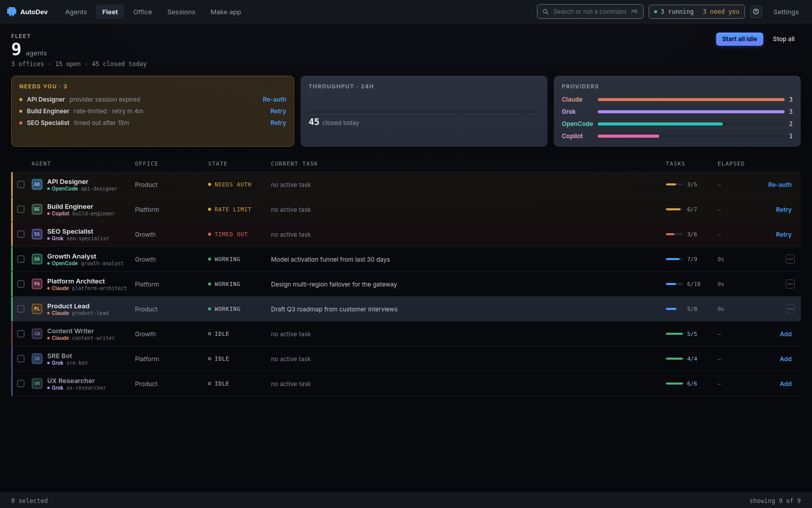Select the Content Writer row checkbox
Image resolution: width=812 pixels, height=508 pixels.
21,334
